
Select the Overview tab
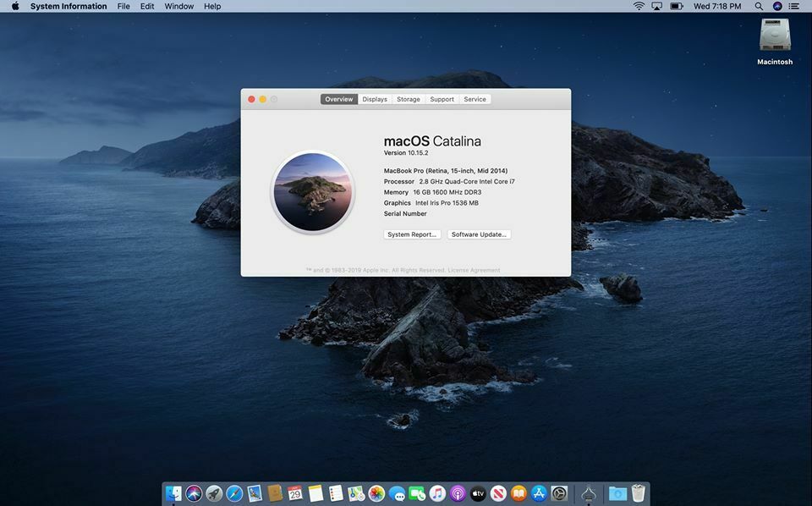pos(338,99)
